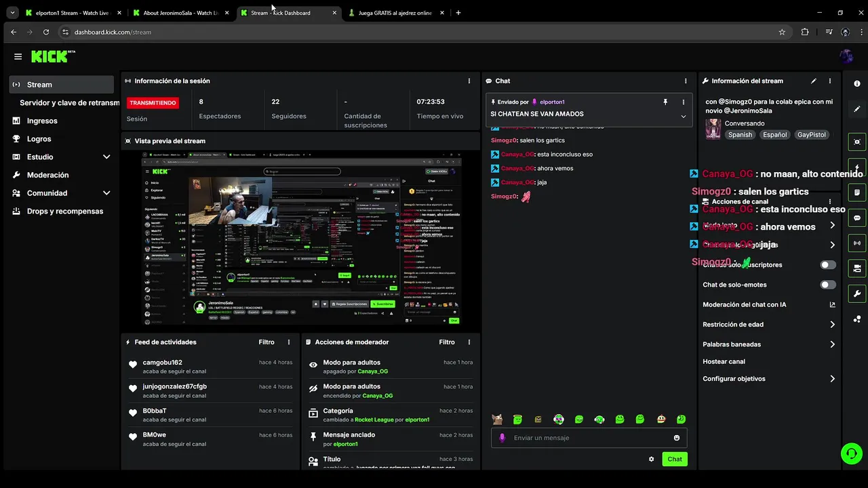Click the wrench icon in right rail

pos(857,294)
